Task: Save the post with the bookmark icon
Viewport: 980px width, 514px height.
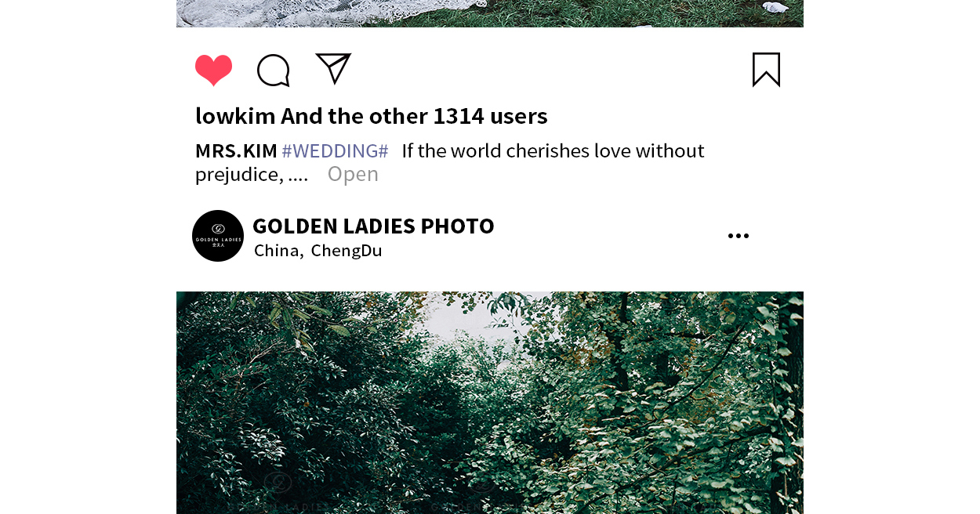Action: pyautogui.click(x=766, y=70)
